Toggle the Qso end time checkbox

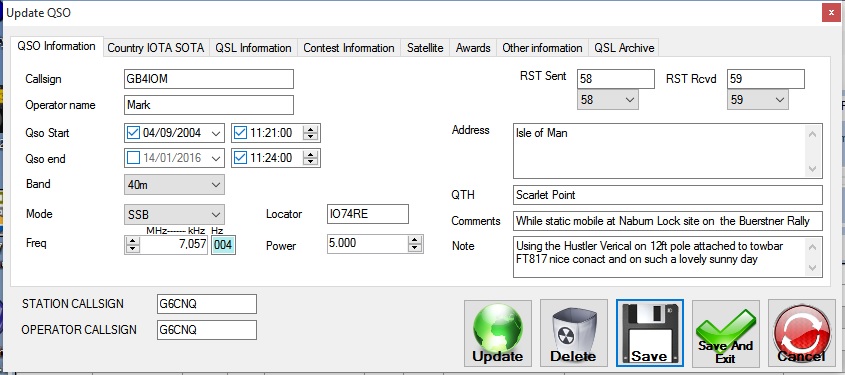240,158
